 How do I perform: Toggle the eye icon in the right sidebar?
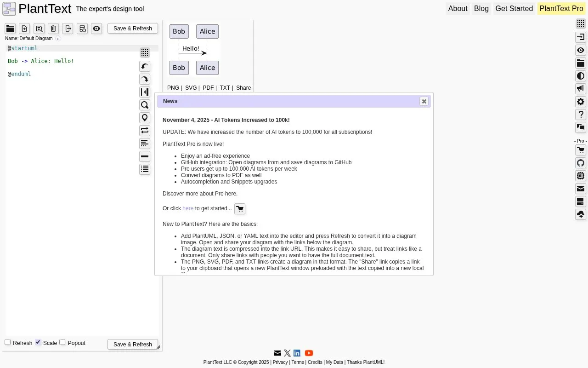(581, 50)
